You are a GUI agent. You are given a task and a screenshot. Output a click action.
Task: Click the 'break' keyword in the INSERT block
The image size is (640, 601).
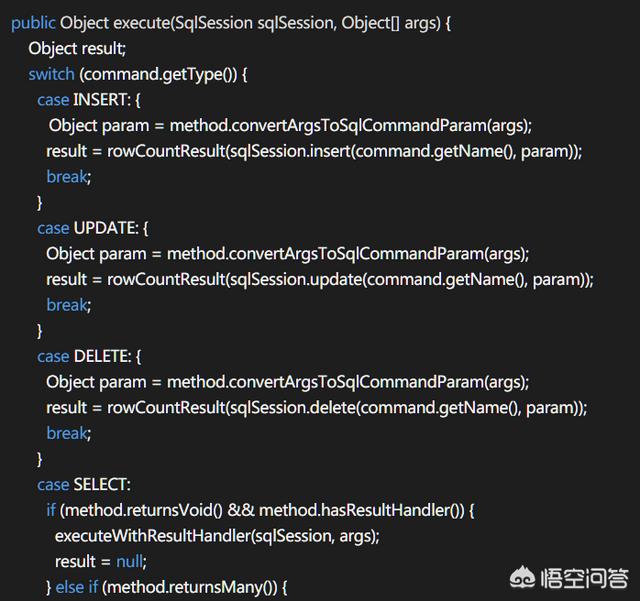(x=68, y=177)
